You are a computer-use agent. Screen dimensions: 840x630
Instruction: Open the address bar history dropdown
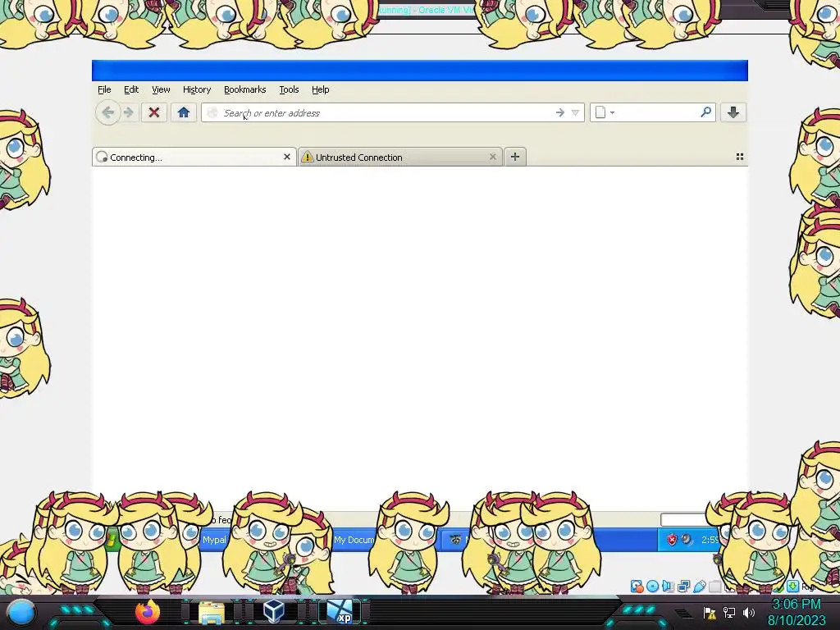point(575,112)
